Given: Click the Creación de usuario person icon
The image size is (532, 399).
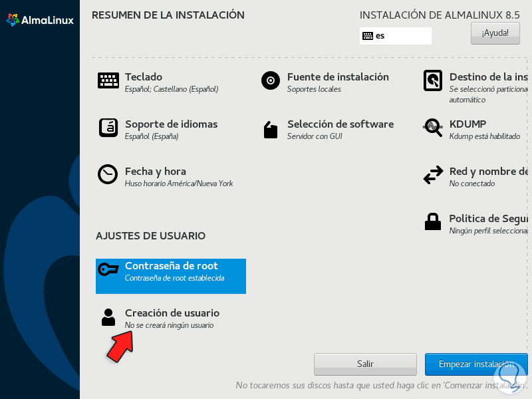Looking at the screenshot, I should point(108,317).
